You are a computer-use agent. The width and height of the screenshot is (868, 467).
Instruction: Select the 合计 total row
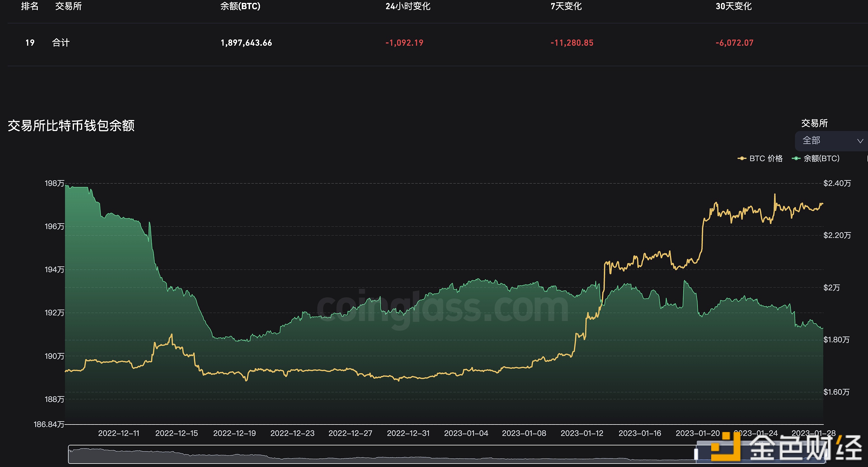61,43
